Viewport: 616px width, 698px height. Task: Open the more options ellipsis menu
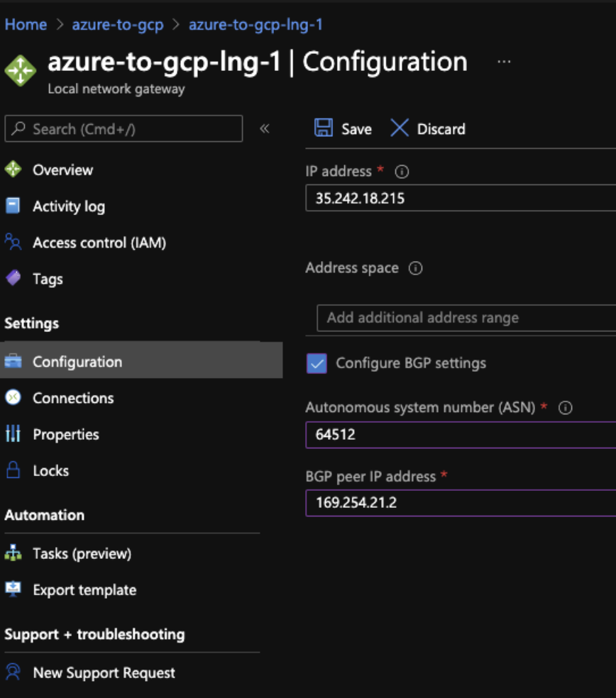504,62
